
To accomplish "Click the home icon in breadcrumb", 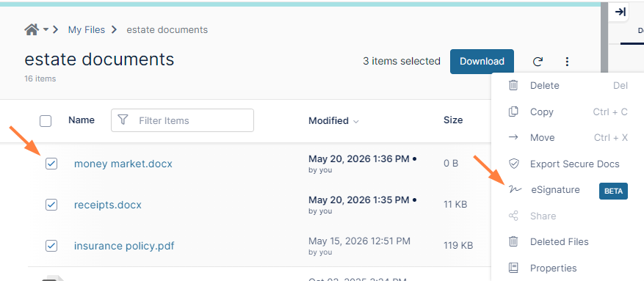I will click(x=32, y=29).
